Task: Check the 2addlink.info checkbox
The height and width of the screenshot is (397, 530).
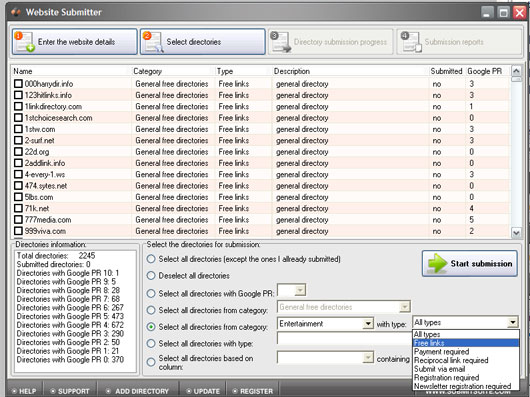Action: click(18, 163)
